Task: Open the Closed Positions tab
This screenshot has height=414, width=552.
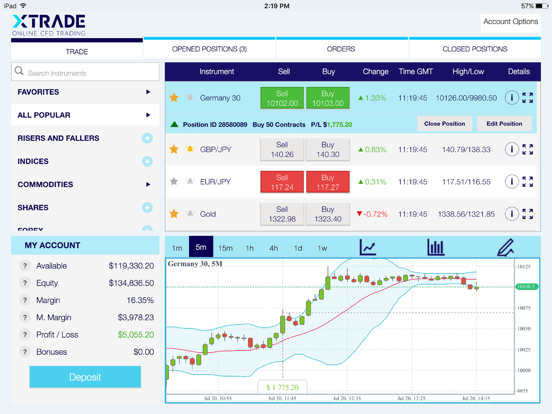Action: point(475,49)
